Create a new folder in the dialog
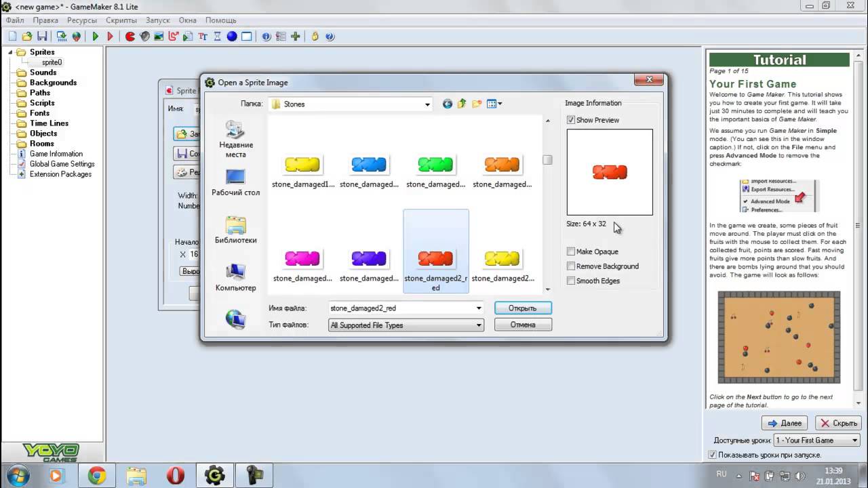Image resolution: width=868 pixels, height=488 pixels. click(x=477, y=104)
